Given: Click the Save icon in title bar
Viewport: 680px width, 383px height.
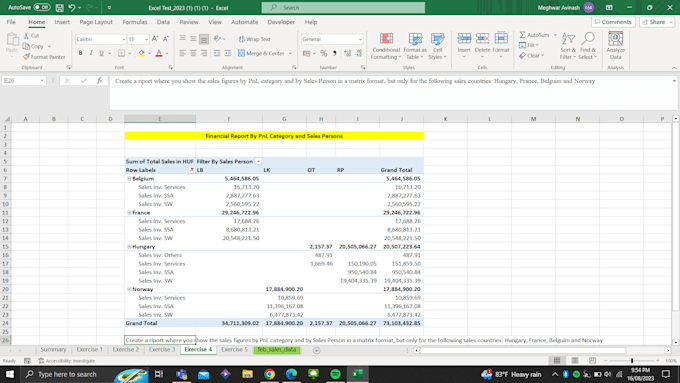Looking at the screenshot, I should [x=59, y=8].
